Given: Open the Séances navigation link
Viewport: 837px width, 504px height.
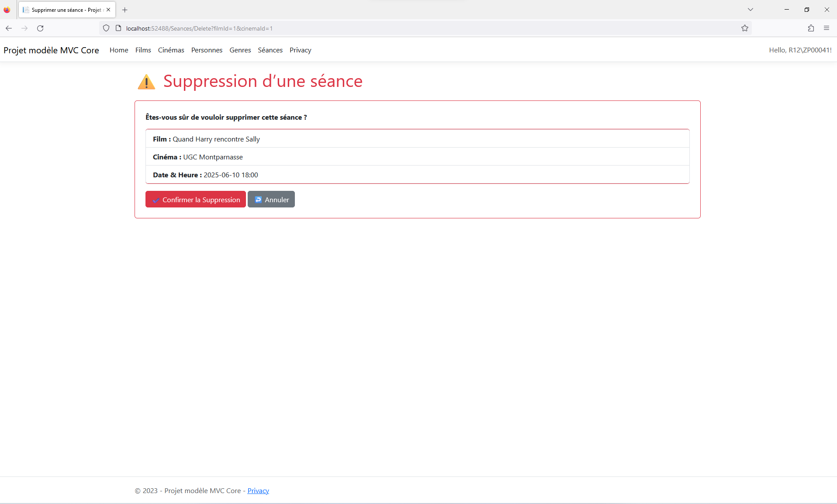Looking at the screenshot, I should point(270,50).
